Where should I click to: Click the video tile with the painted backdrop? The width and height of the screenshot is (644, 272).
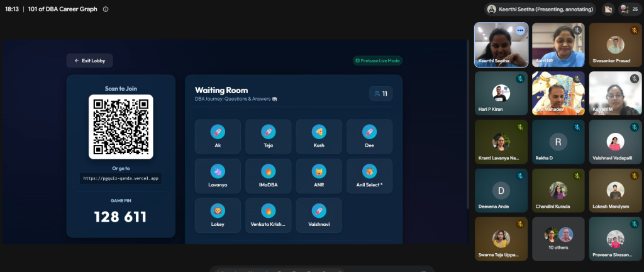(x=558, y=93)
